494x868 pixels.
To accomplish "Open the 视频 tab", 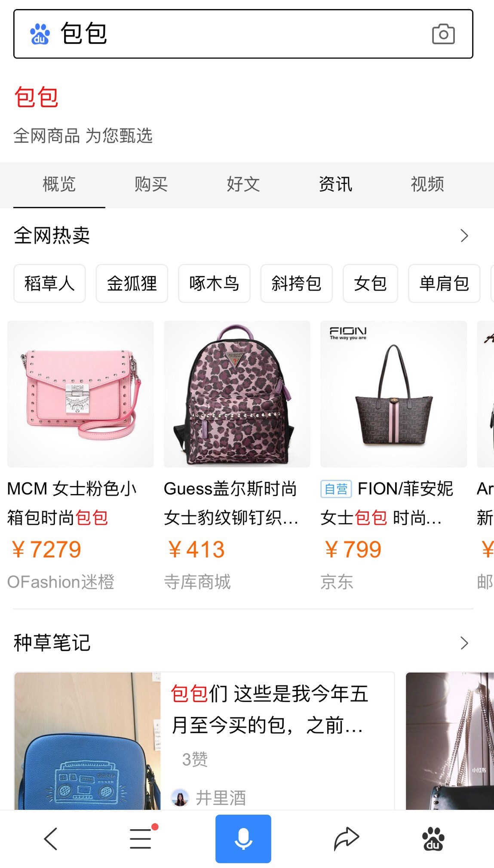I will click(427, 184).
